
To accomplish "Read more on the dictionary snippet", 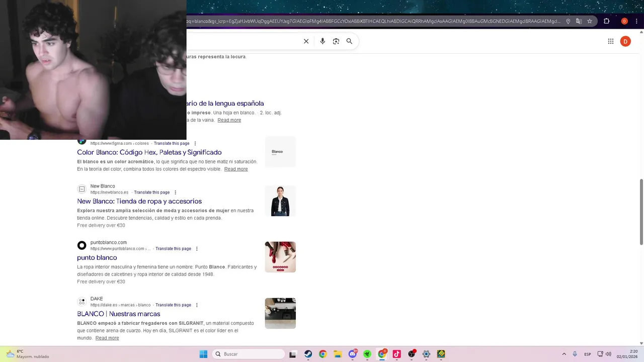I will pyautogui.click(x=229, y=120).
